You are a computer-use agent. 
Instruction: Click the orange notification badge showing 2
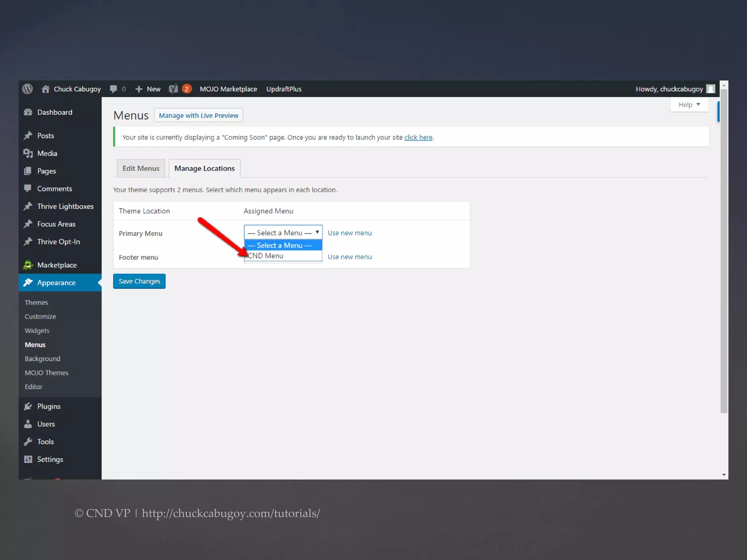[x=187, y=89]
